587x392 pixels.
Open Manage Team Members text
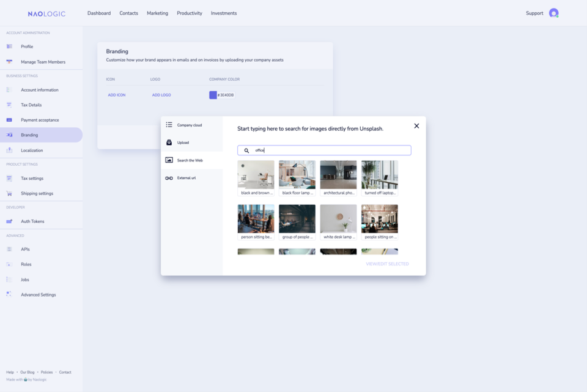[43, 62]
